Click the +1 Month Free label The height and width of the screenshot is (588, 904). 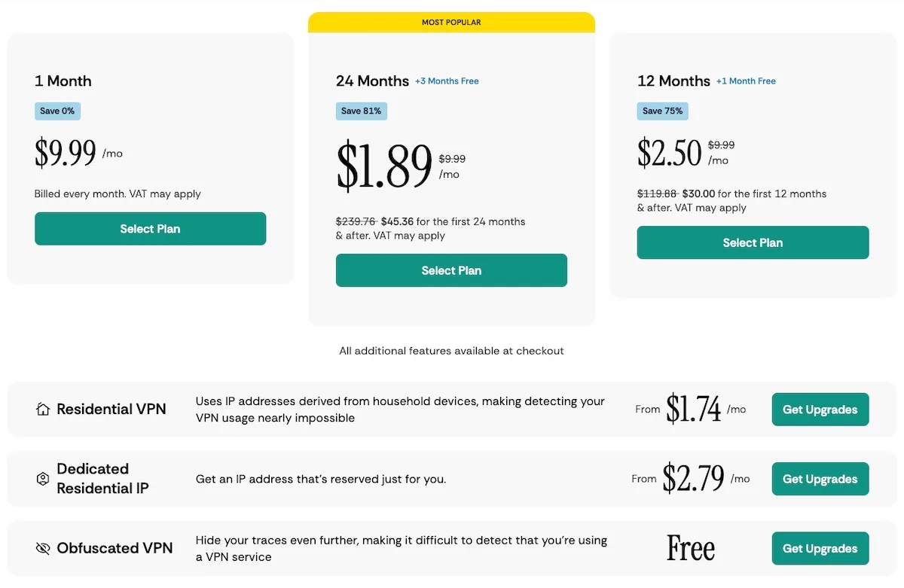(746, 81)
